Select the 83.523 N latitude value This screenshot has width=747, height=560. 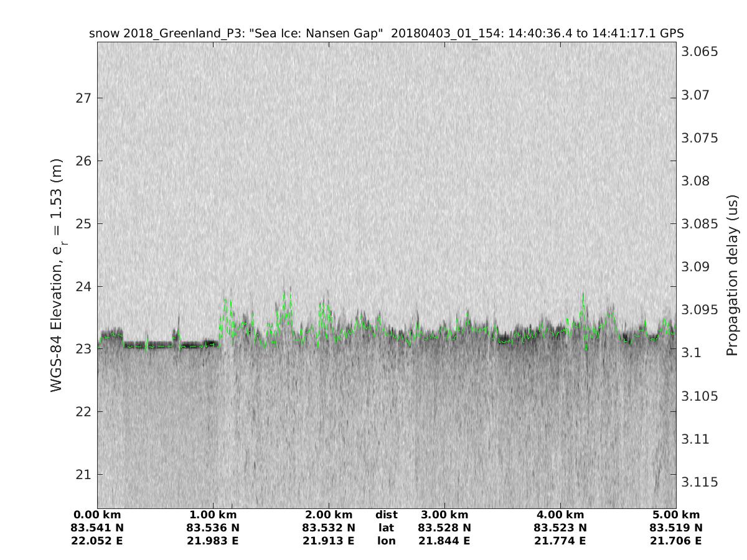click(560, 528)
